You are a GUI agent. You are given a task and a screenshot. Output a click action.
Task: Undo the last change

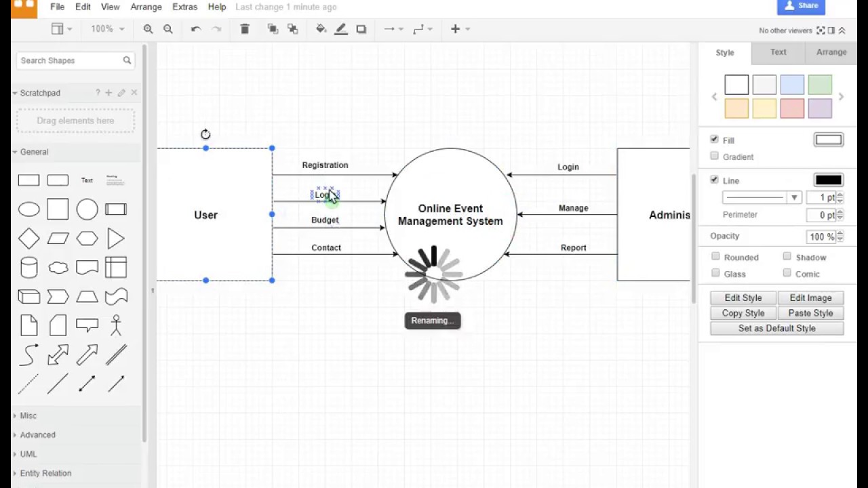pyautogui.click(x=196, y=29)
